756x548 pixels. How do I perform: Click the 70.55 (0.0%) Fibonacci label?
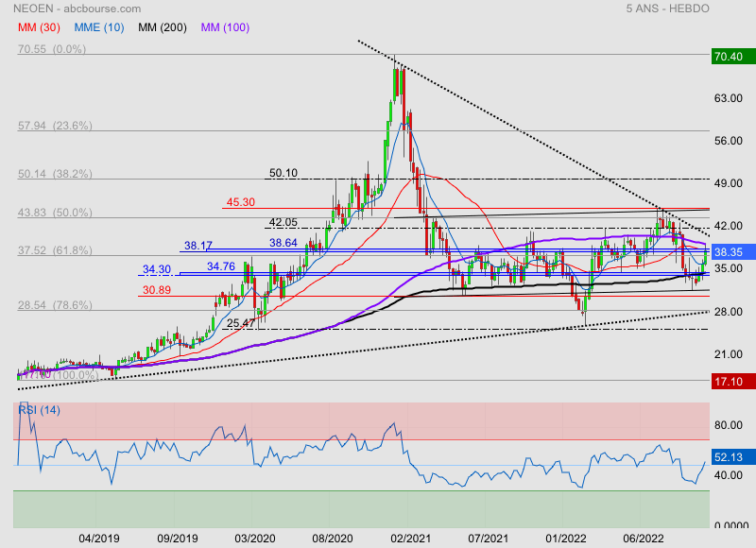coord(52,49)
